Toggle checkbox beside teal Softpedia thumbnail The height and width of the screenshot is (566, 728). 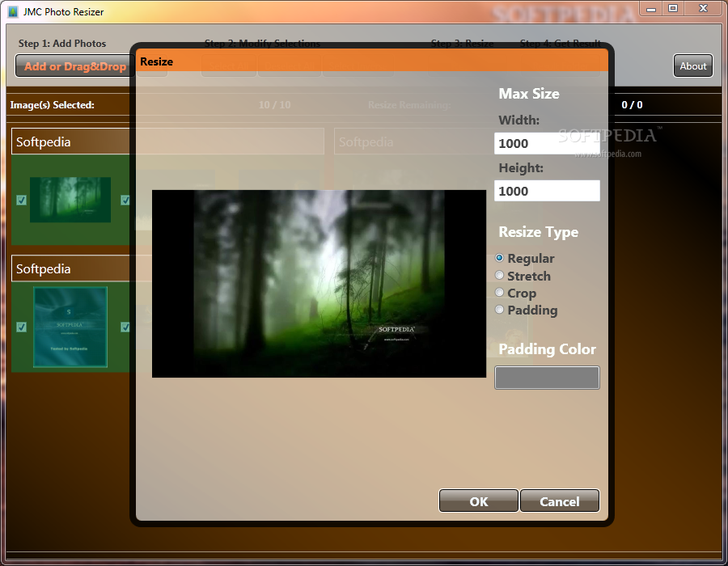(x=21, y=327)
